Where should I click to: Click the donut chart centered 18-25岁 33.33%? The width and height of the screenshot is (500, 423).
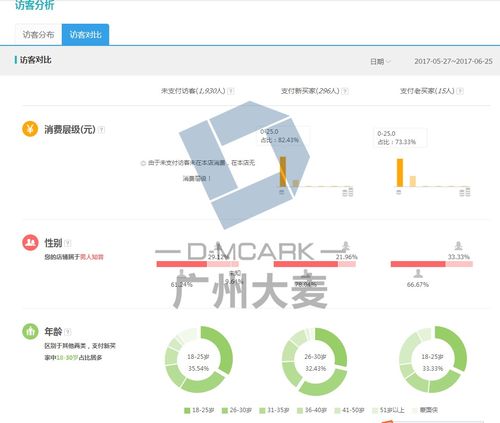click(433, 360)
